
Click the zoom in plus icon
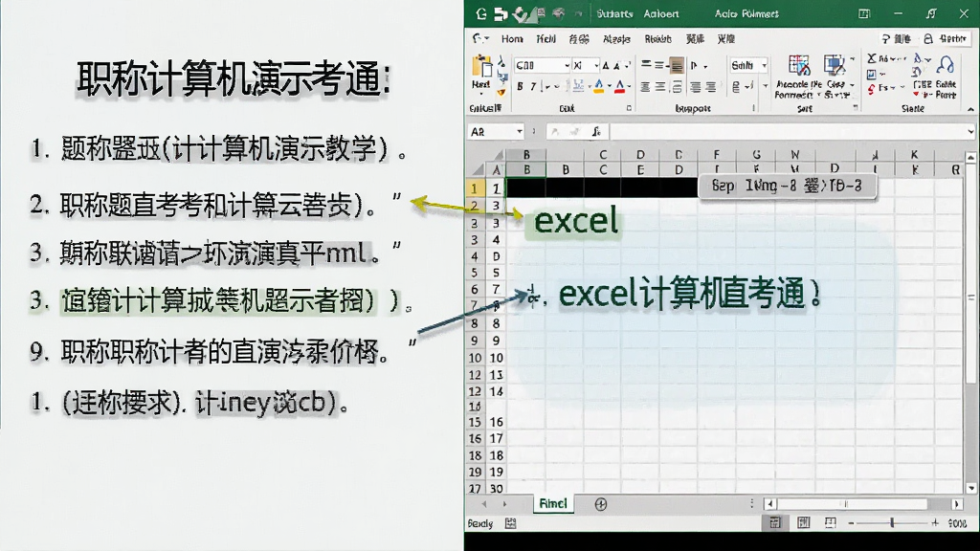(x=935, y=523)
